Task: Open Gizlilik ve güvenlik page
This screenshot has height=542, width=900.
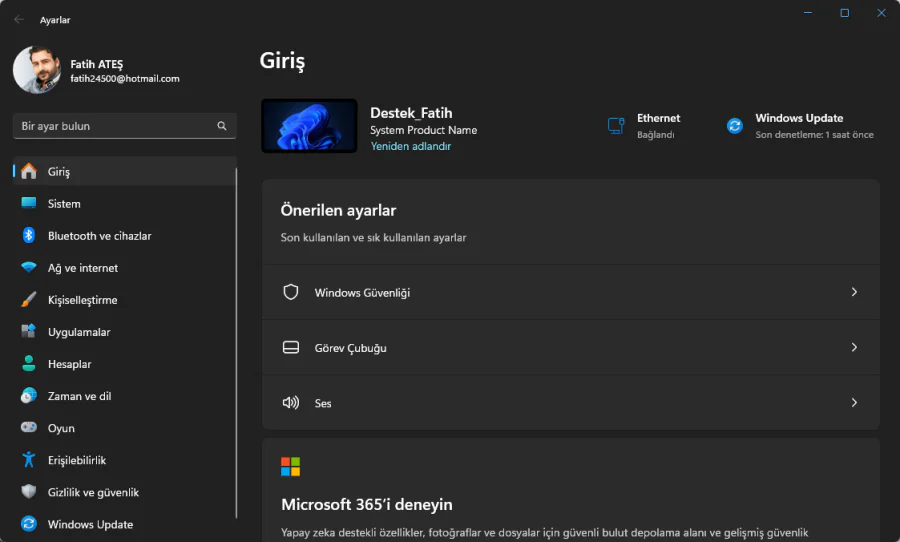Action: pyautogui.click(x=125, y=493)
